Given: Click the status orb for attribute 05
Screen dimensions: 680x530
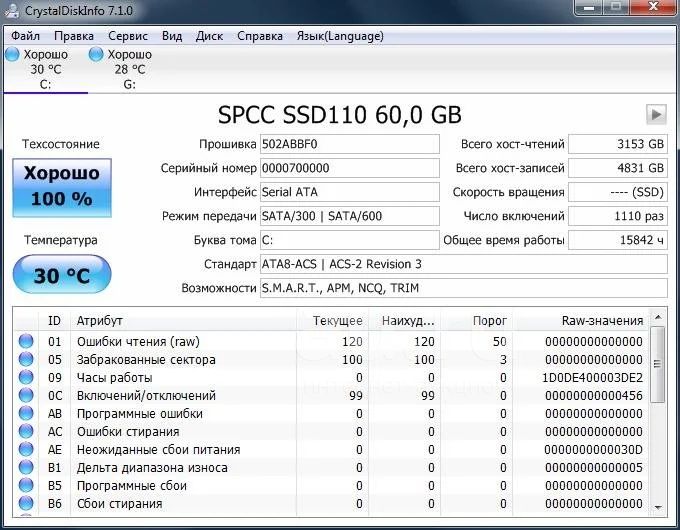Looking at the screenshot, I should coord(26,360).
